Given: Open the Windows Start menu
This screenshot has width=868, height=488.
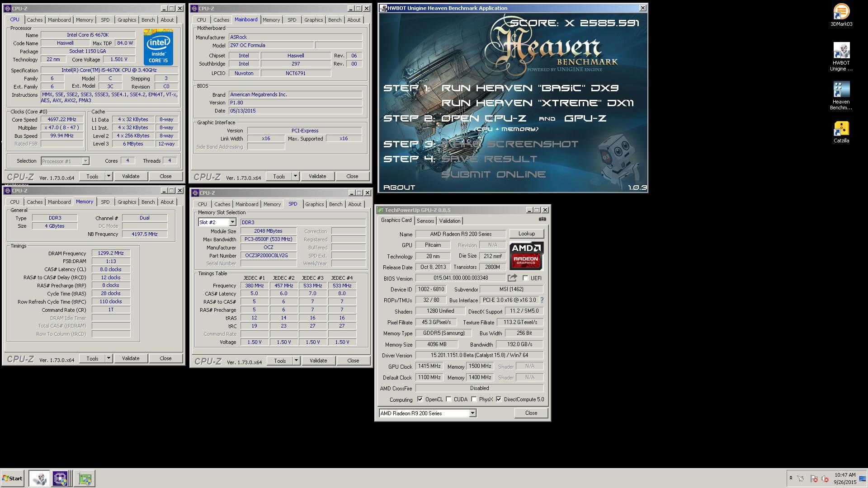Looking at the screenshot, I should click(x=13, y=479).
